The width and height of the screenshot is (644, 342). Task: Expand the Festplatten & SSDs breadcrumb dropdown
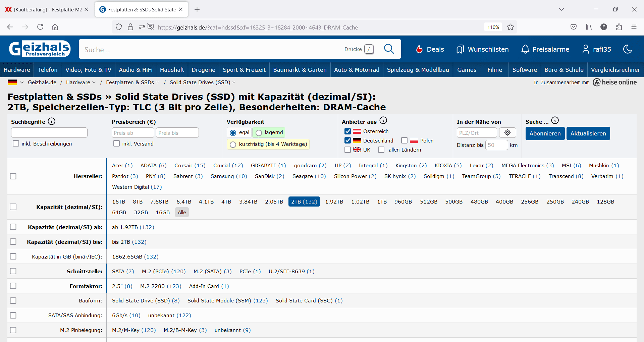click(x=158, y=82)
